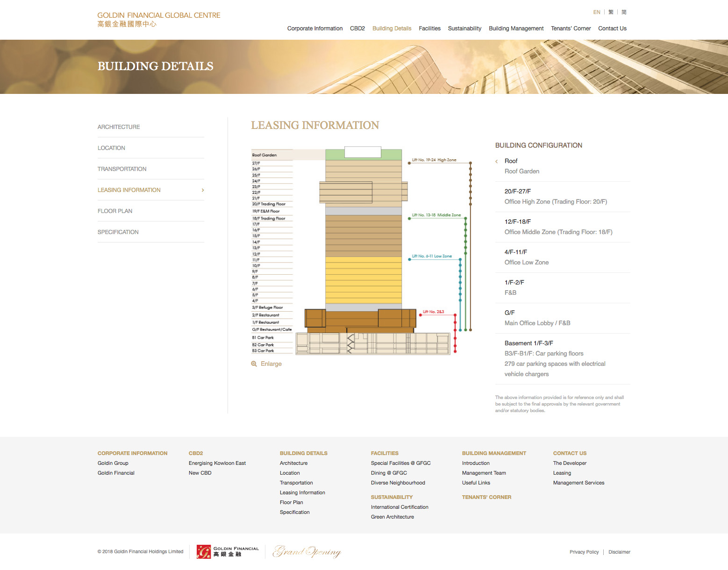
Task: Click Lift No. 13-18 Middle Zone label
Action: [436, 215]
